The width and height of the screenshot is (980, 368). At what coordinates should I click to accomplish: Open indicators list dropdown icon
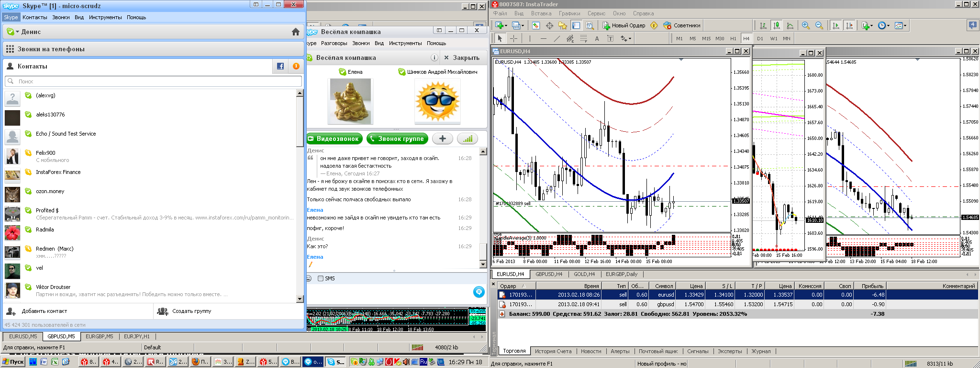point(867,25)
